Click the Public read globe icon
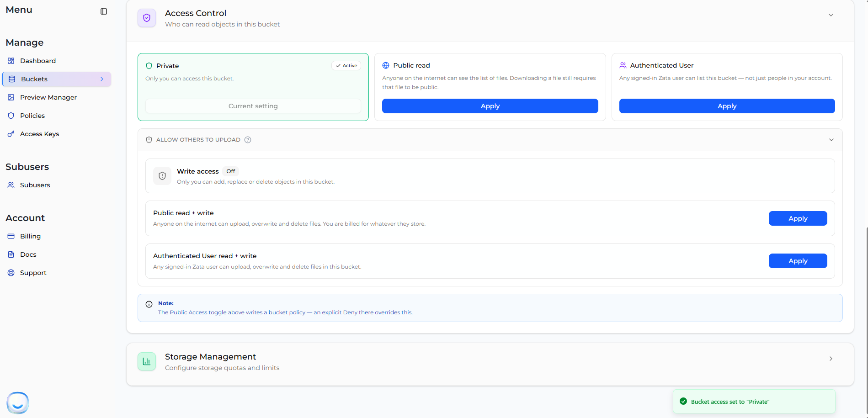This screenshot has height=418, width=868. (x=386, y=65)
